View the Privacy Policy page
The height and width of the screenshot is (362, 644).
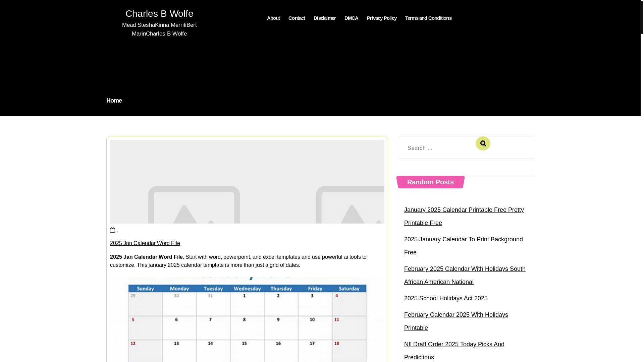coord(382,18)
